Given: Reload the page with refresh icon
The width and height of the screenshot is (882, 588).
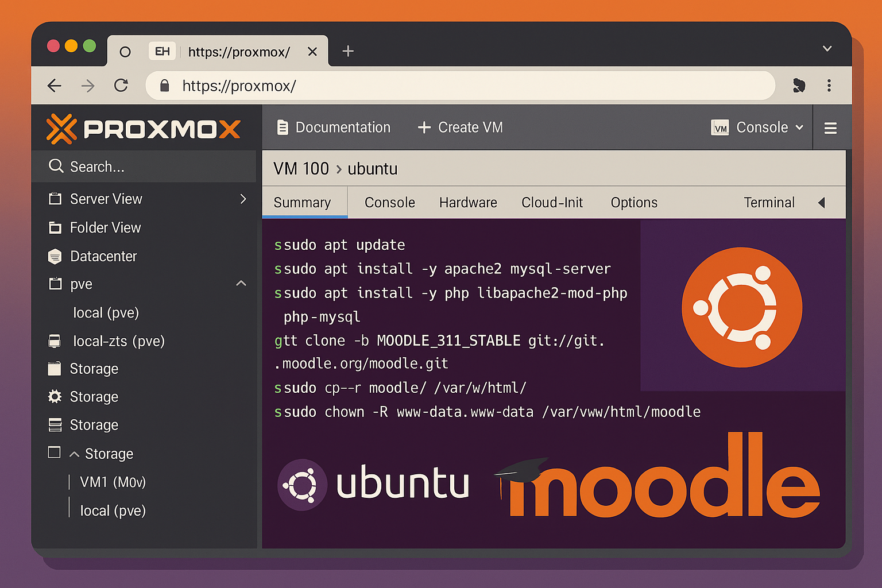Looking at the screenshot, I should [121, 86].
